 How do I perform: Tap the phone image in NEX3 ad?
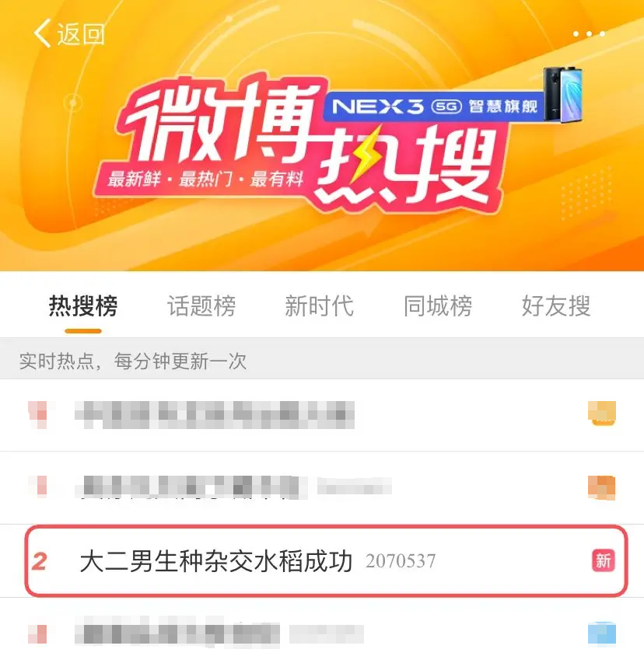tap(563, 94)
